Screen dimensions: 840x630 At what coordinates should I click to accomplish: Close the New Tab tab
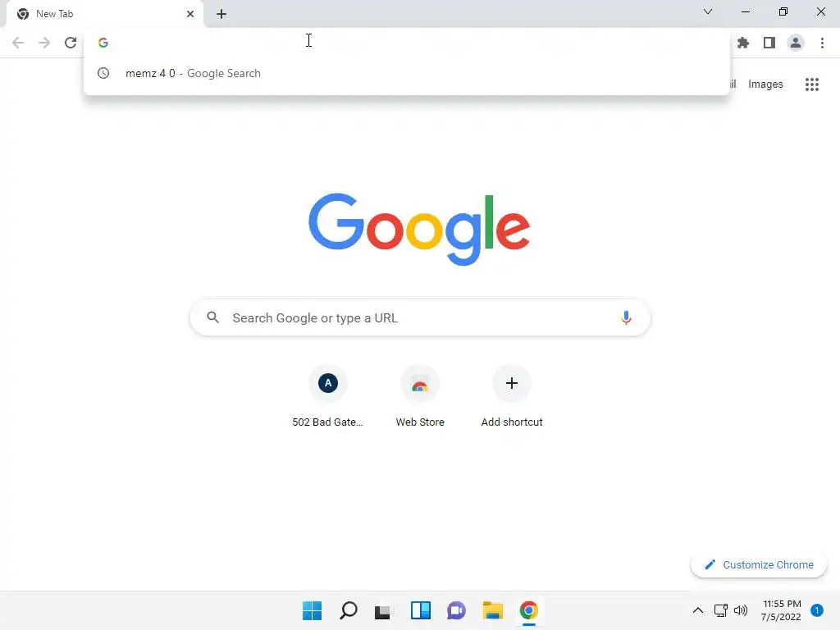[x=190, y=14]
